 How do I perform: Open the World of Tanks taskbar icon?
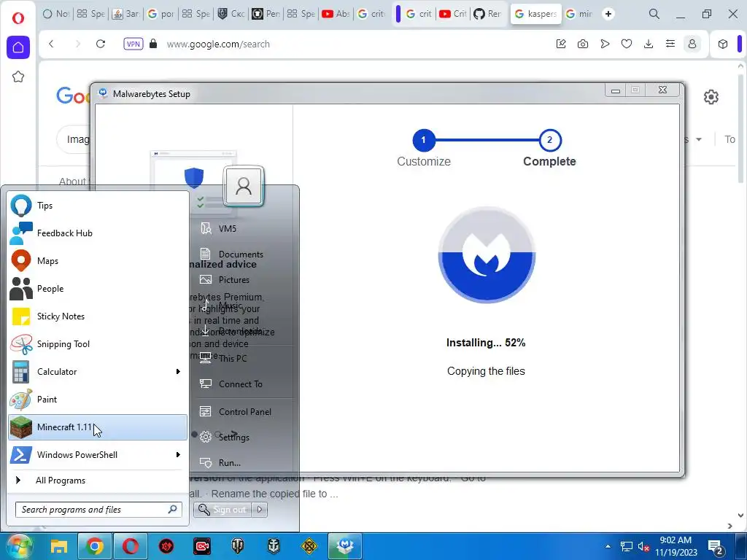pyautogui.click(x=238, y=546)
